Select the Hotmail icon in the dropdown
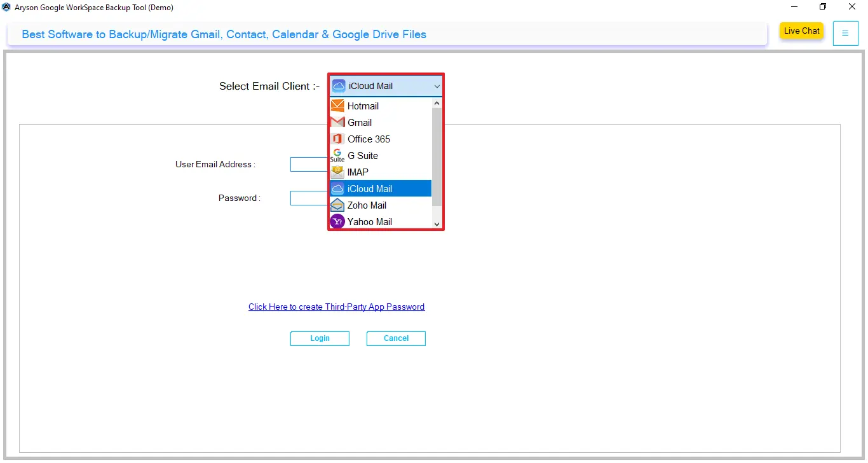Image resolution: width=868 pixels, height=463 pixels. pyautogui.click(x=337, y=106)
